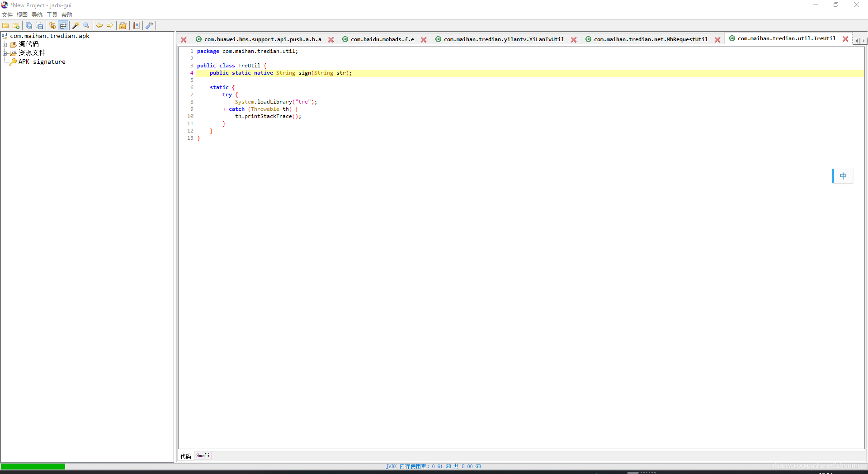Open the 视图 menu
Image resolution: width=868 pixels, height=474 pixels.
(x=22, y=15)
